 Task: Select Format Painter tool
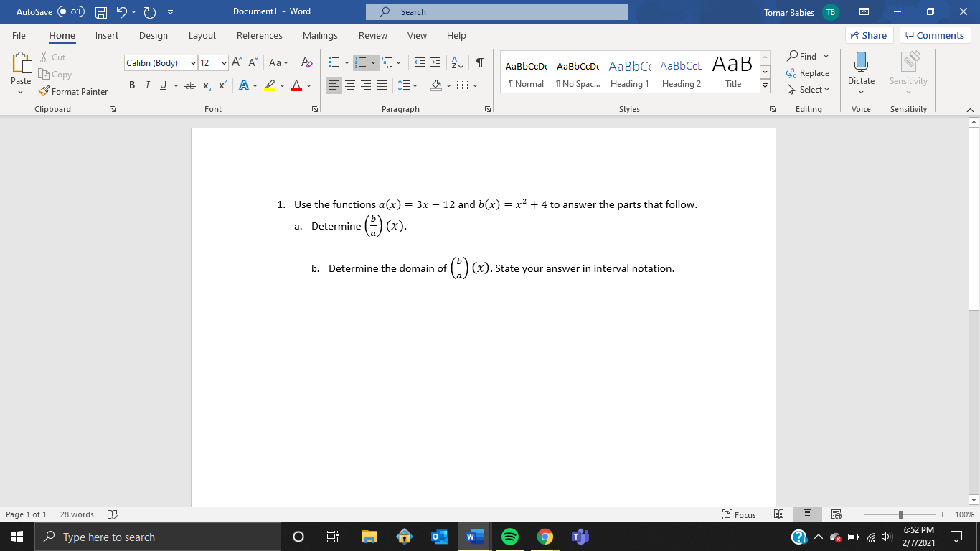(73, 92)
